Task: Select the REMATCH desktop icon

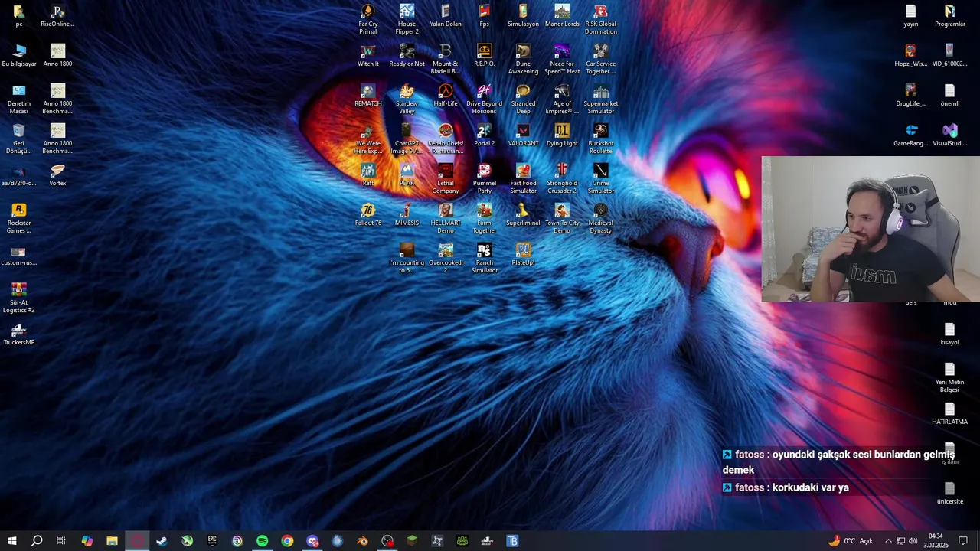Action: click(x=367, y=95)
